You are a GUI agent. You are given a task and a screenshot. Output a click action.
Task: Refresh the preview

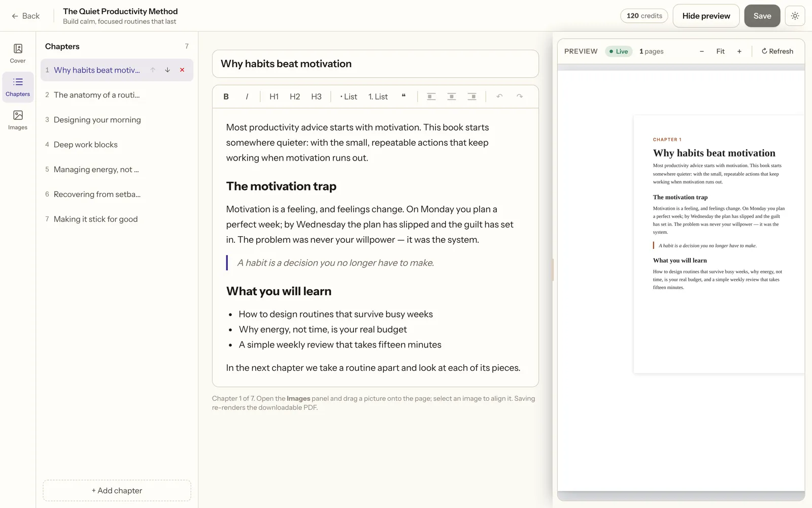[x=777, y=51]
